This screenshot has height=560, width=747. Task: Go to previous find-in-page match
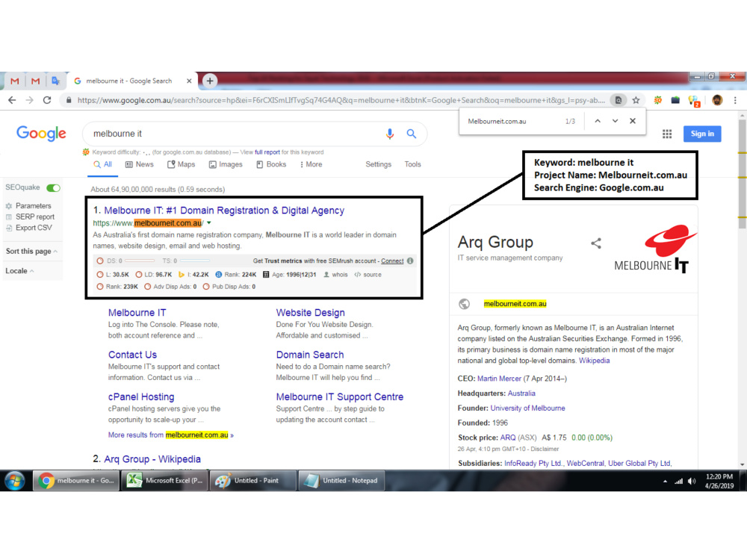point(598,121)
